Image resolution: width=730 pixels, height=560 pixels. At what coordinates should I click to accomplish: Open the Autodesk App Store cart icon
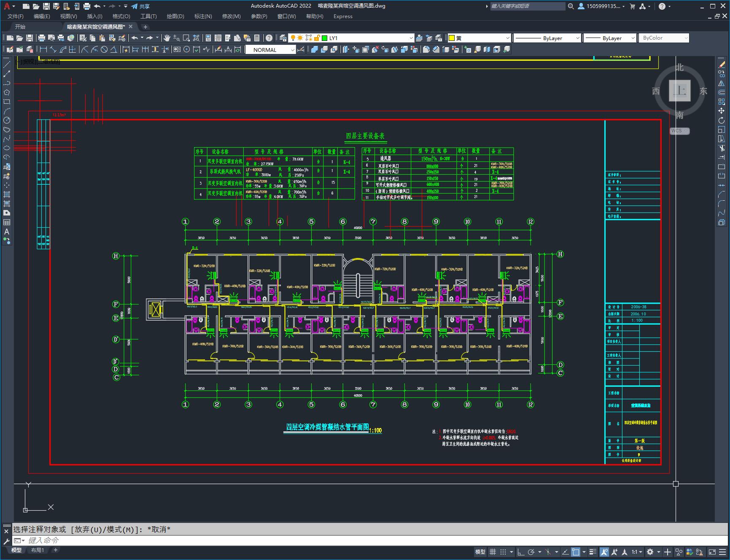tap(632, 6)
